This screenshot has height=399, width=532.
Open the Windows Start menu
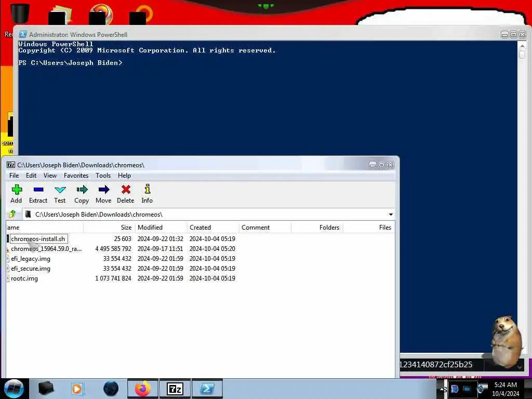(13, 389)
